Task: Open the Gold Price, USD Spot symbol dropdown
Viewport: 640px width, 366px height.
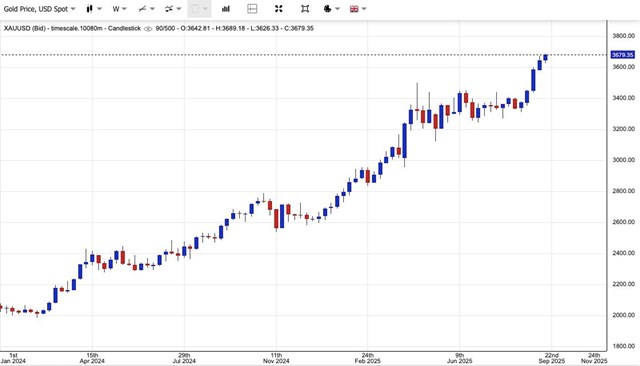Action: click(39, 9)
